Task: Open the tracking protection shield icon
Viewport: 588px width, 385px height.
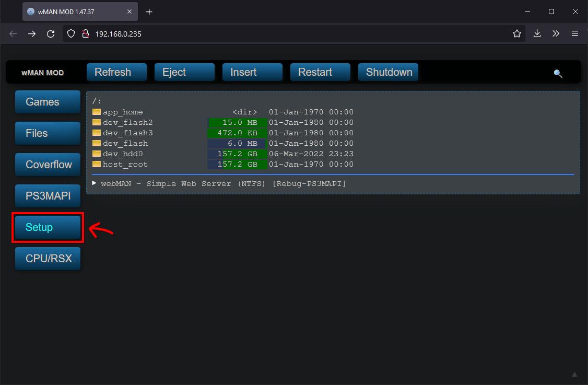Action: [x=71, y=34]
